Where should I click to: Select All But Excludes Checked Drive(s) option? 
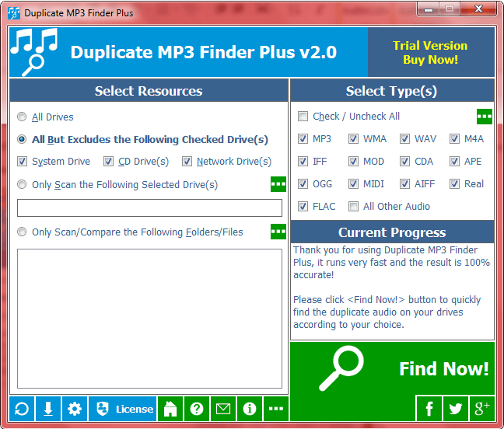(22, 139)
